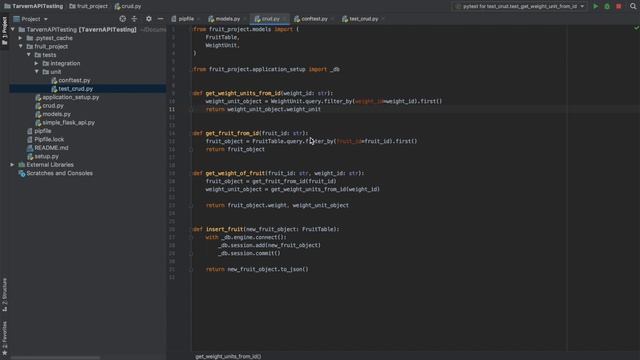This screenshot has height=360, width=640.
Task: Open crud.py in the project tree
Action: 53,106
